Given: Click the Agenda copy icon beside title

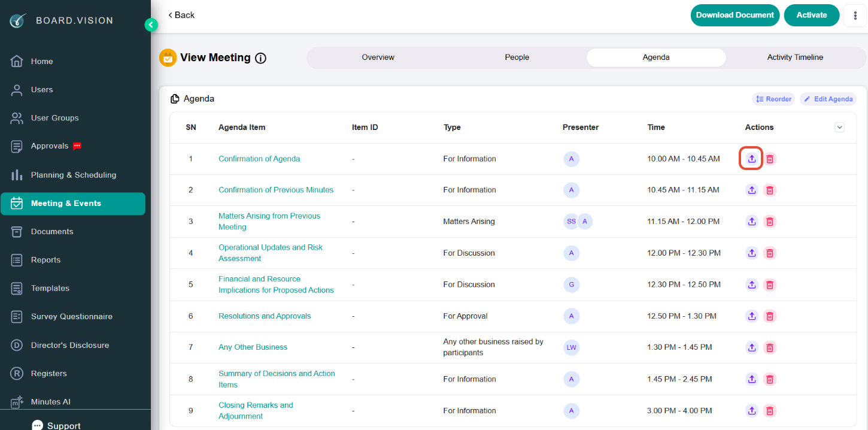Looking at the screenshot, I should tap(175, 99).
